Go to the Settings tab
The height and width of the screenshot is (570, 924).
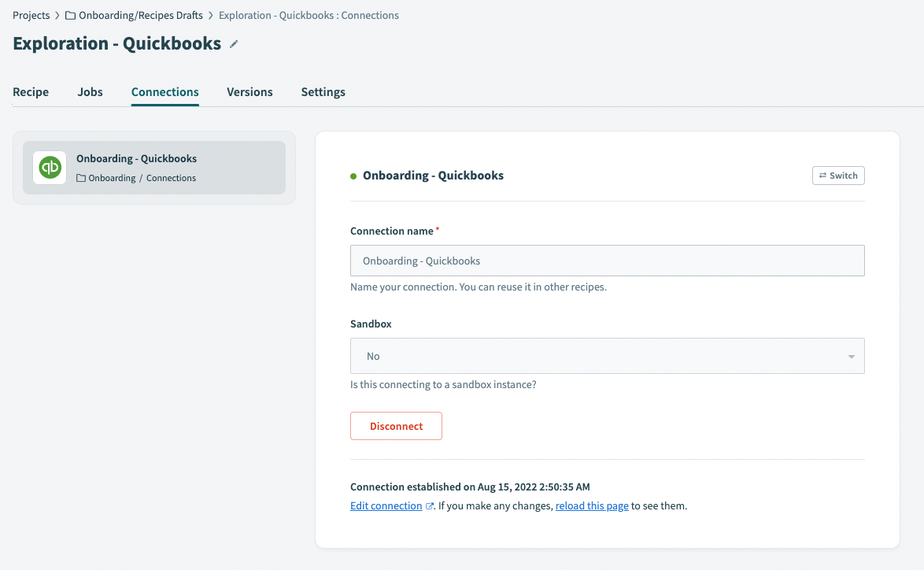click(323, 92)
